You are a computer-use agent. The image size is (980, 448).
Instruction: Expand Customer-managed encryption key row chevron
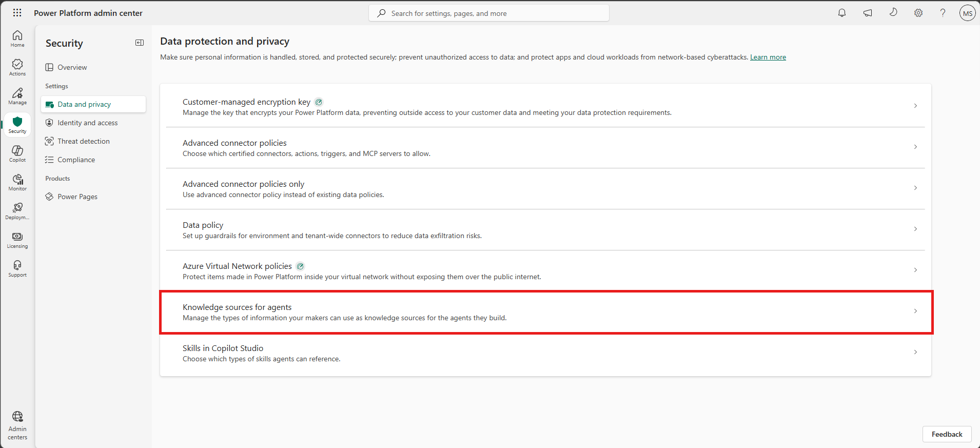click(x=915, y=106)
